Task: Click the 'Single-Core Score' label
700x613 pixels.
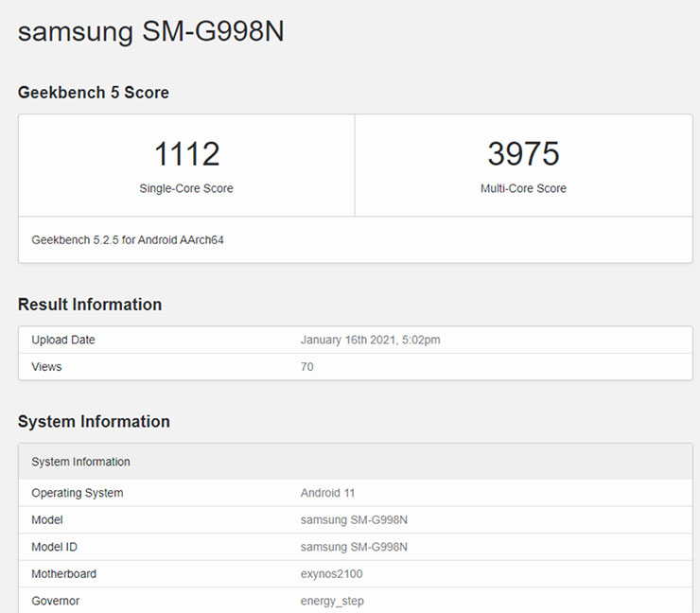Action: [x=186, y=188]
